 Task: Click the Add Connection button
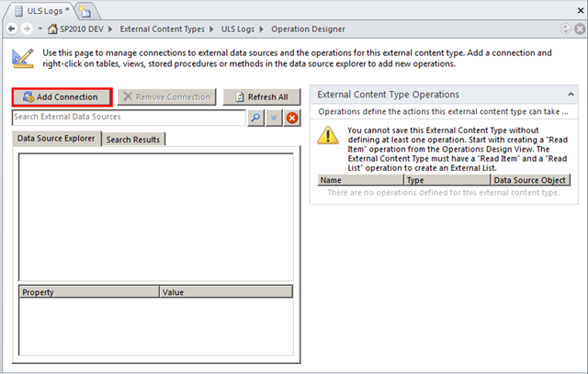[x=62, y=96]
